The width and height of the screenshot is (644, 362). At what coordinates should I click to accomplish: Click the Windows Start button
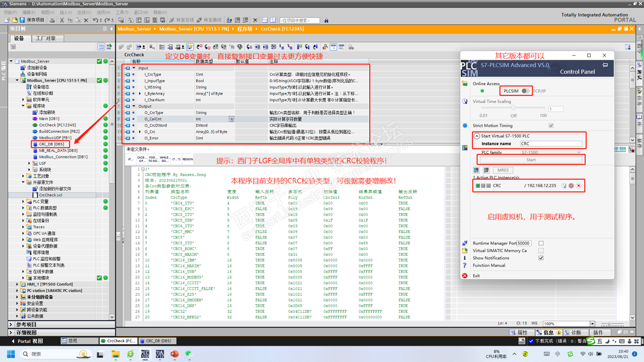pyautogui.click(x=11, y=354)
